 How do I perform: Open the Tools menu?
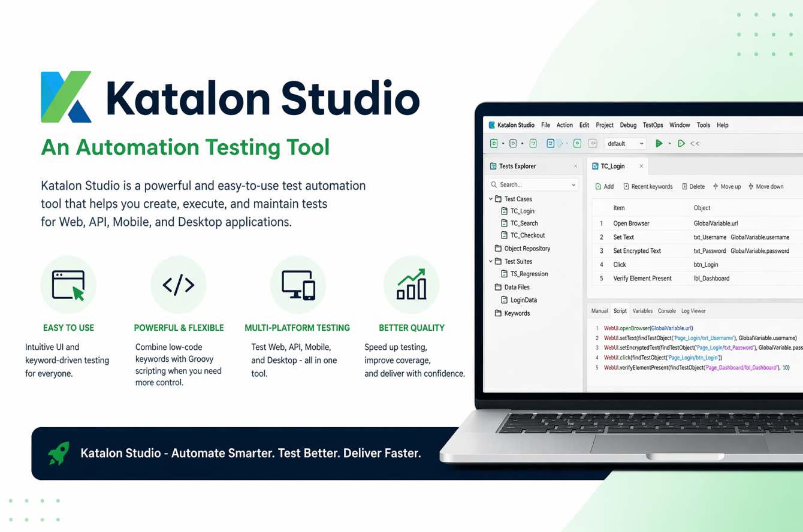[x=704, y=125]
